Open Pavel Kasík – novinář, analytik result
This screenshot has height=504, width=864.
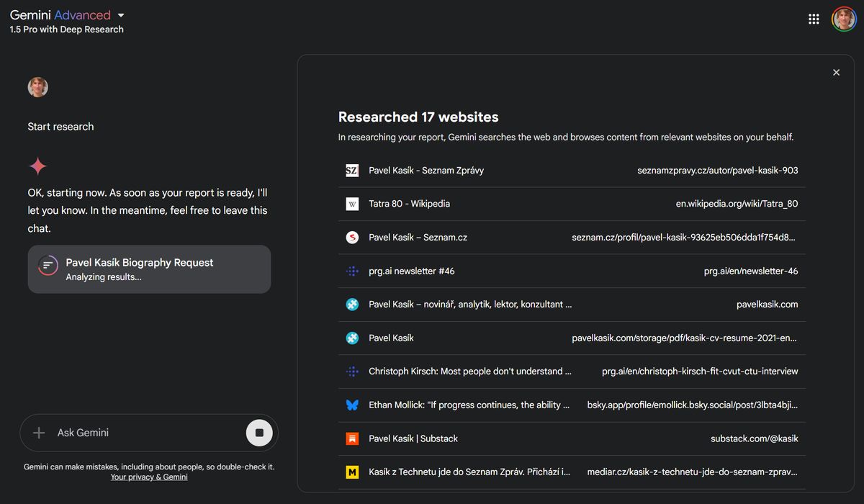click(572, 304)
